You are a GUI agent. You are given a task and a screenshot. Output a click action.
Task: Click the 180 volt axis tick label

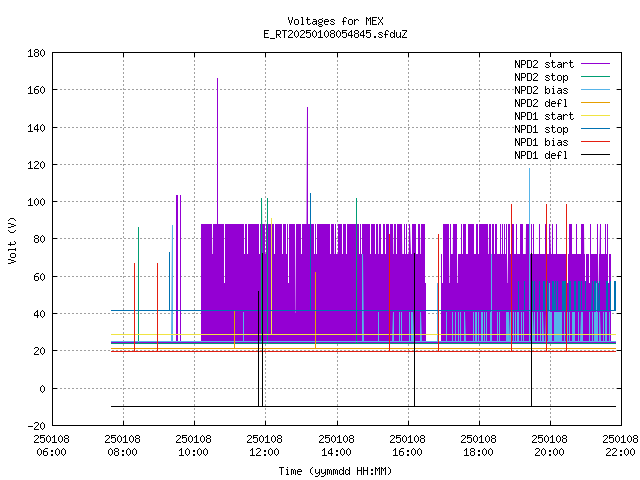[x=36, y=53]
